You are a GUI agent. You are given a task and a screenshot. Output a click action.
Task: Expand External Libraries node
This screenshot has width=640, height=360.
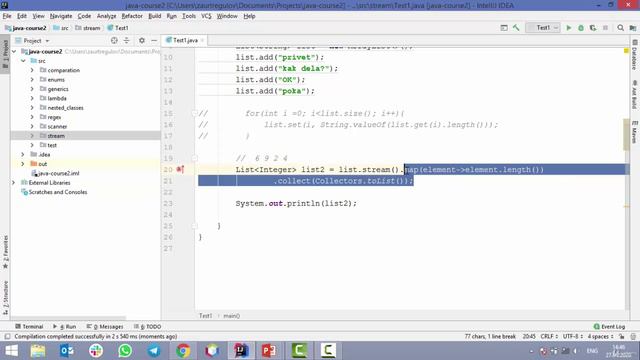point(14,182)
